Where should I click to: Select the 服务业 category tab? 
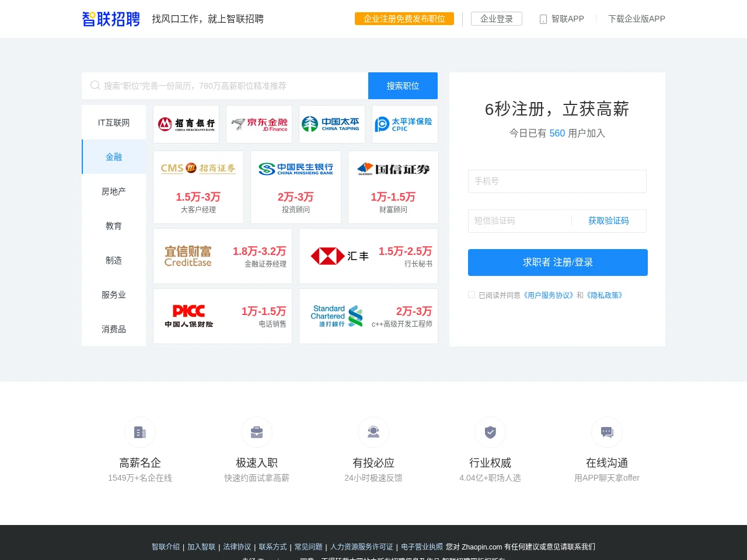click(x=114, y=295)
